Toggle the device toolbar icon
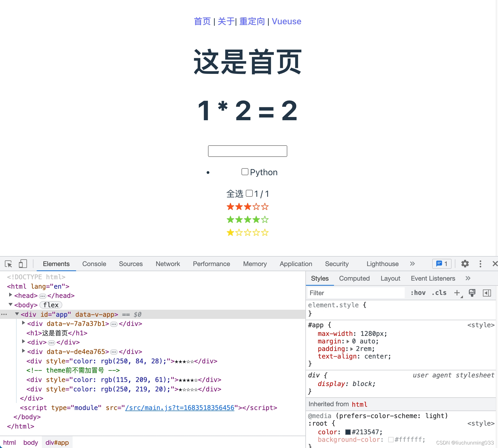 [x=23, y=264]
